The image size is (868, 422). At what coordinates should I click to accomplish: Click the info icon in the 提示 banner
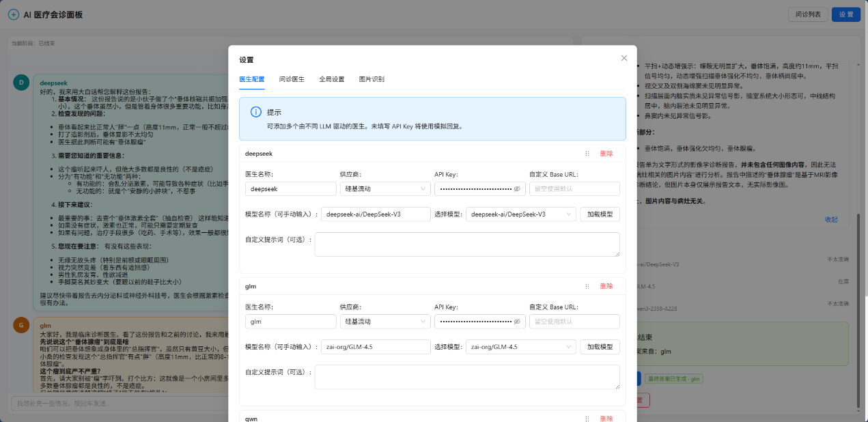[255, 112]
